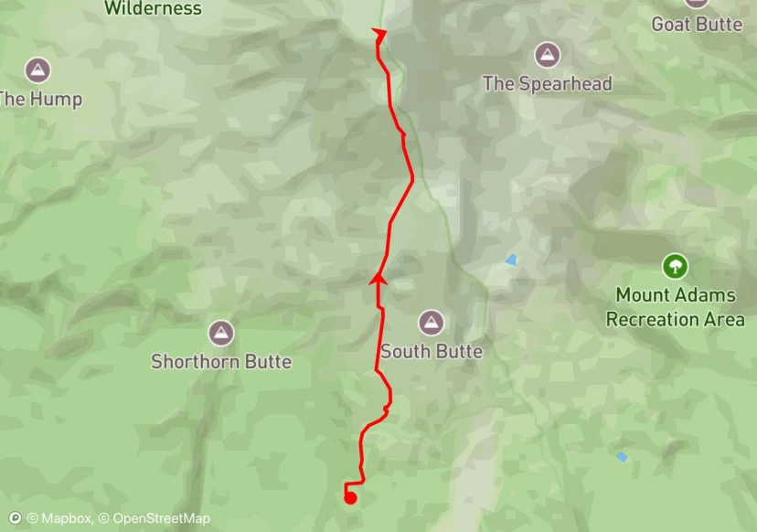Click the Mapbox logo icon
Viewport: 757px width, 532px height.
click(15, 518)
